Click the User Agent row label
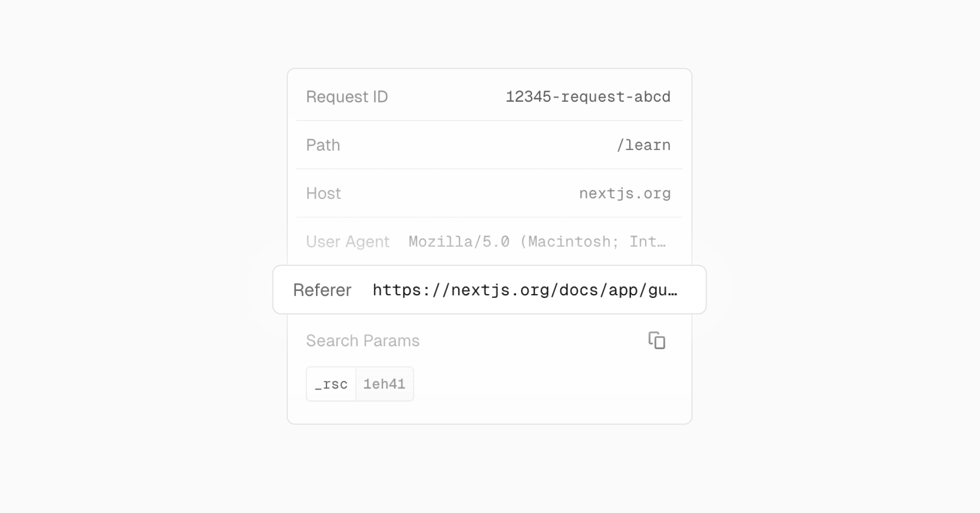The height and width of the screenshot is (513, 980). 348,241
